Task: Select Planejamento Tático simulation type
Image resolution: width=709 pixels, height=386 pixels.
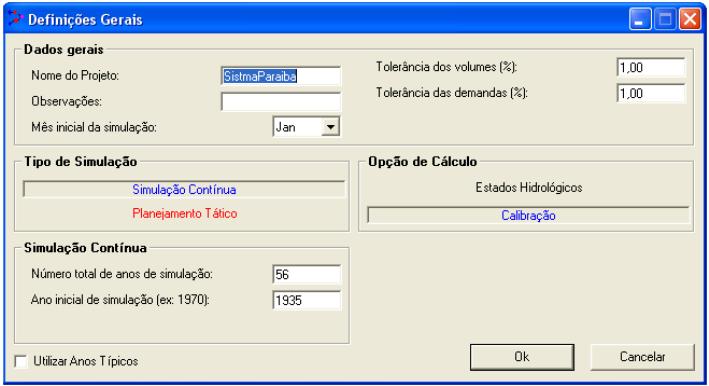Action: [184, 213]
